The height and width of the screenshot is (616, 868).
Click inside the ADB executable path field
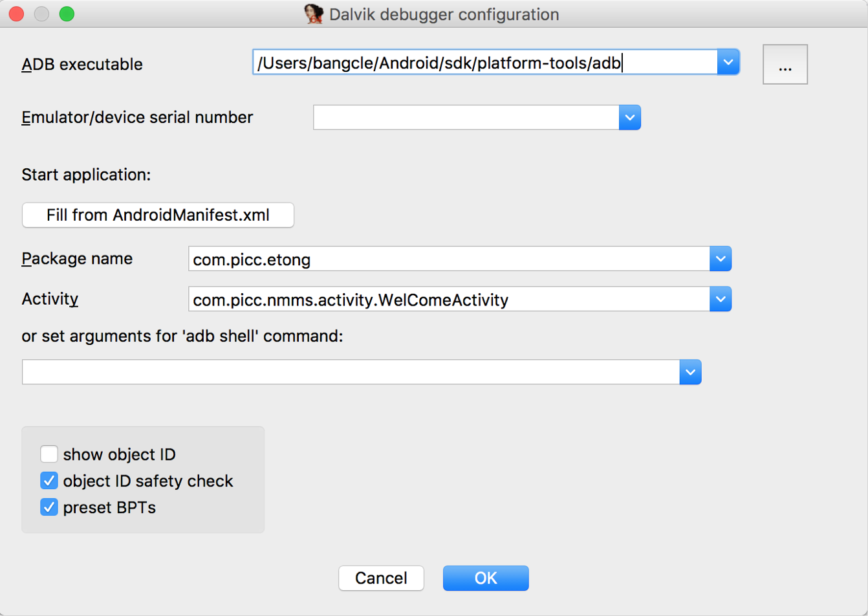[x=484, y=63]
